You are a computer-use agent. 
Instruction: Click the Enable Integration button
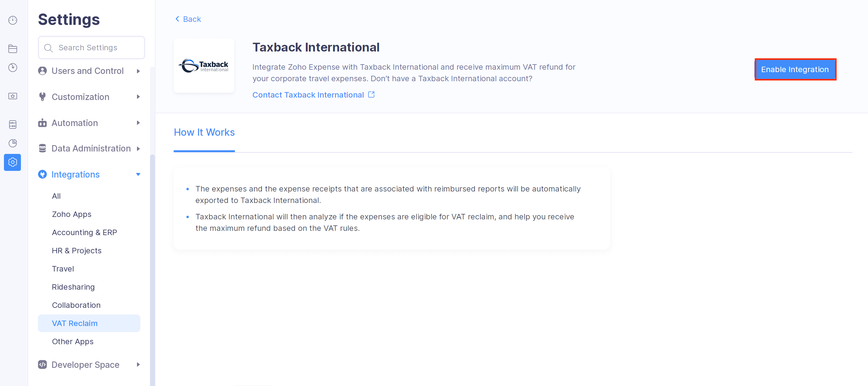click(795, 69)
